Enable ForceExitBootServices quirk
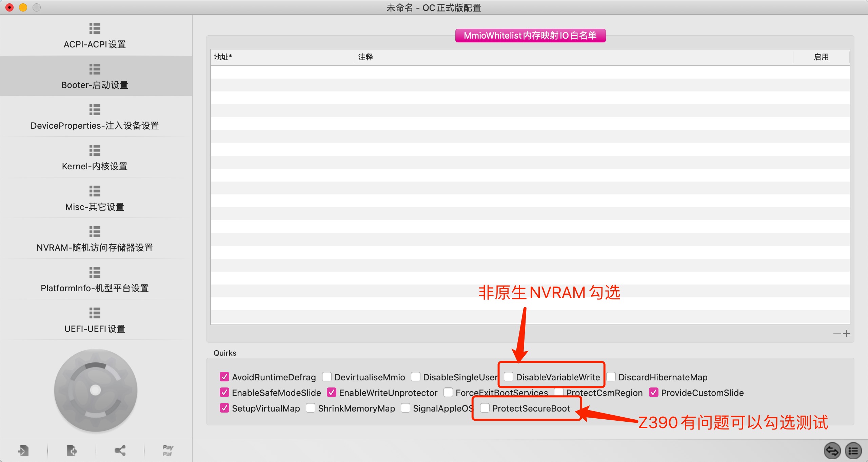868x462 pixels. pyautogui.click(x=448, y=392)
